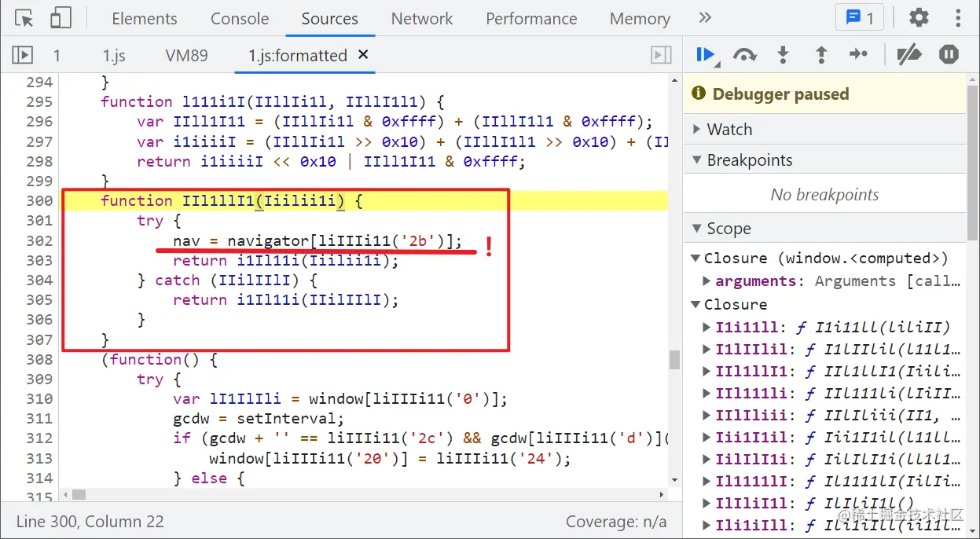This screenshot has height=539, width=980.
Task: Toggle the device toolbar icon
Action: pyautogui.click(x=60, y=18)
